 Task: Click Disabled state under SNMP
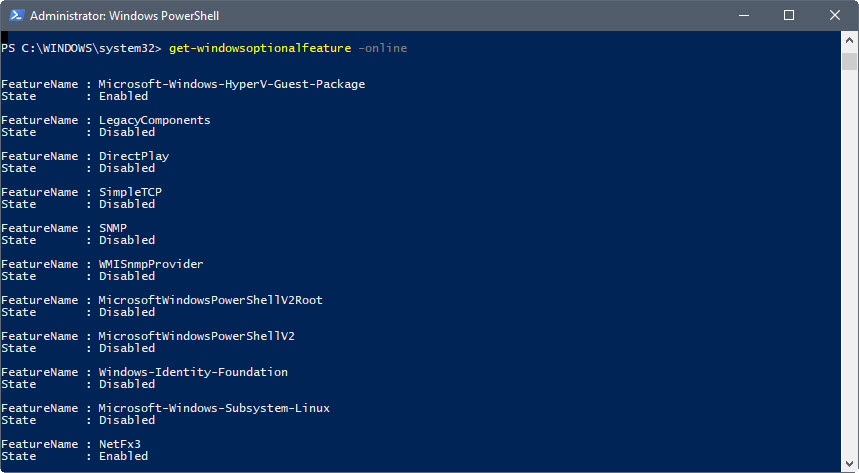tap(127, 240)
